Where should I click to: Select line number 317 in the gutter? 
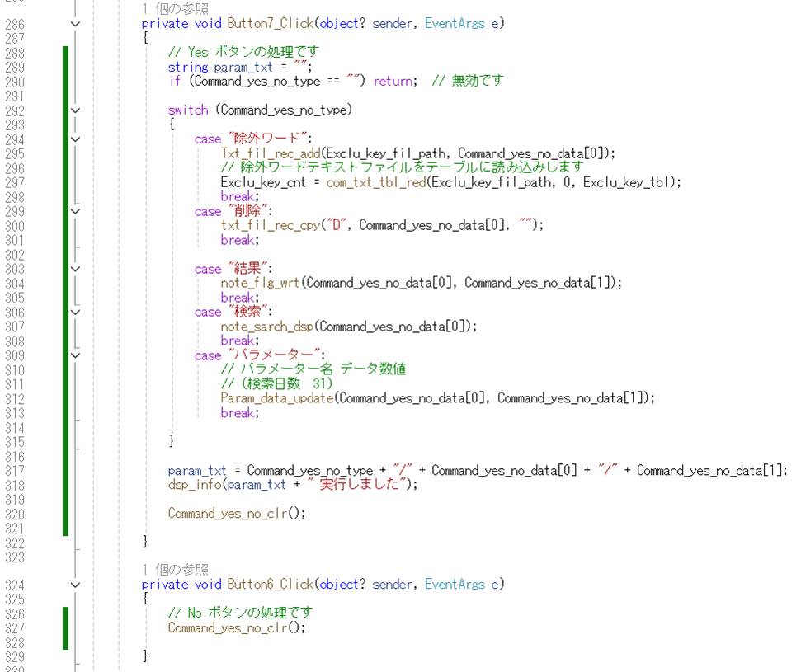pyautogui.click(x=15, y=470)
